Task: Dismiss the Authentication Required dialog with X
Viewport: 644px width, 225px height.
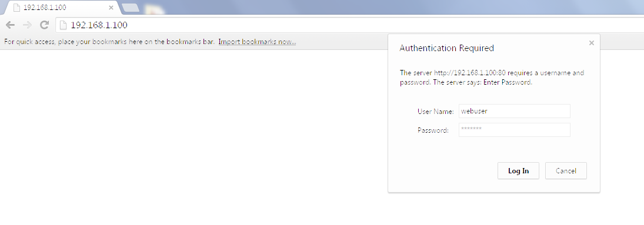Action: tap(592, 43)
